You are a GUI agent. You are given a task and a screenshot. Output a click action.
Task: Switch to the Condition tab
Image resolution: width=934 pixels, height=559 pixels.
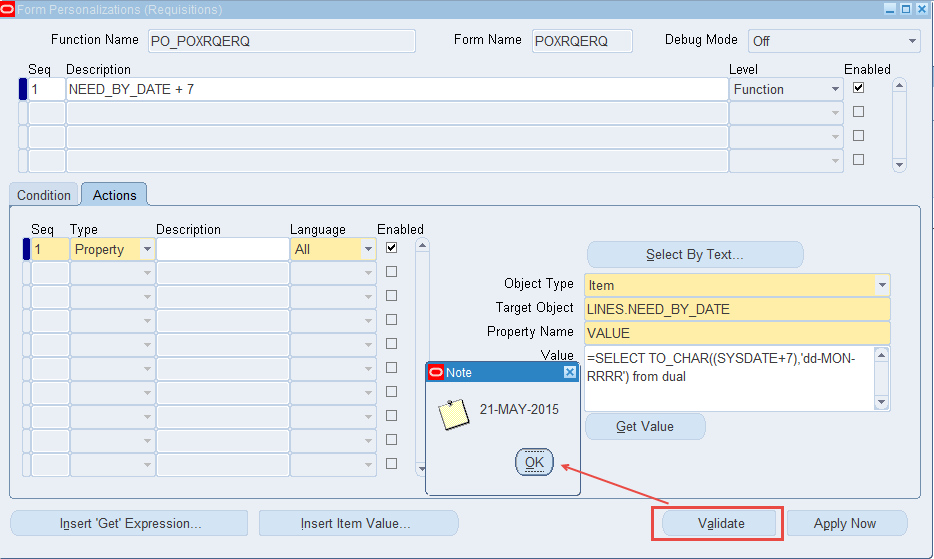[x=43, y=195]
